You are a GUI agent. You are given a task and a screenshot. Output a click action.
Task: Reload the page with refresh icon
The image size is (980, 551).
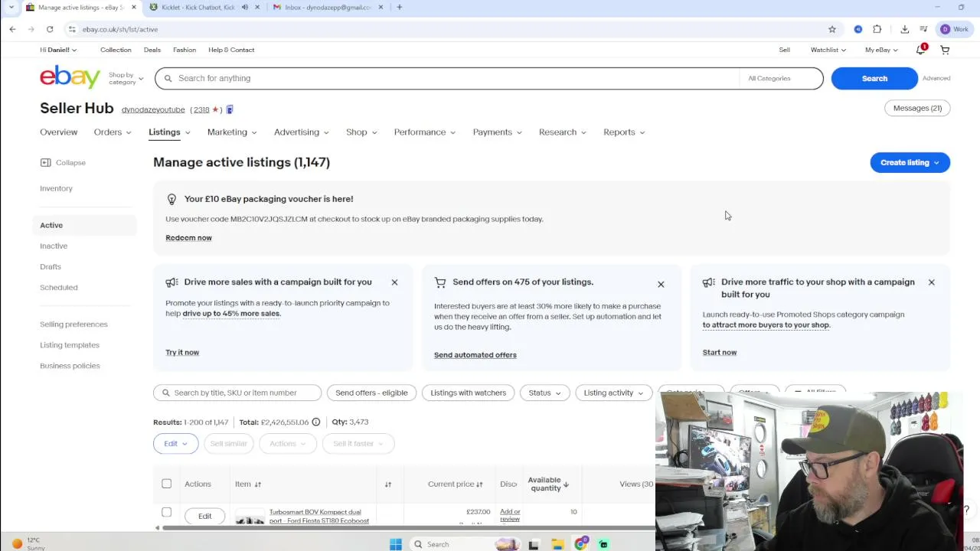[x=50, y=29]
